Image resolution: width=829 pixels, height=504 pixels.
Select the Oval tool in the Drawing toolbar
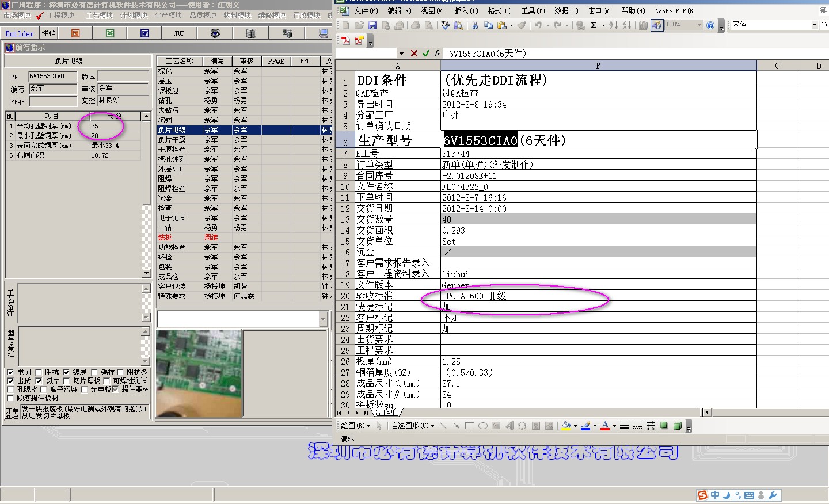pyautogui.click(x=483, y=426)
